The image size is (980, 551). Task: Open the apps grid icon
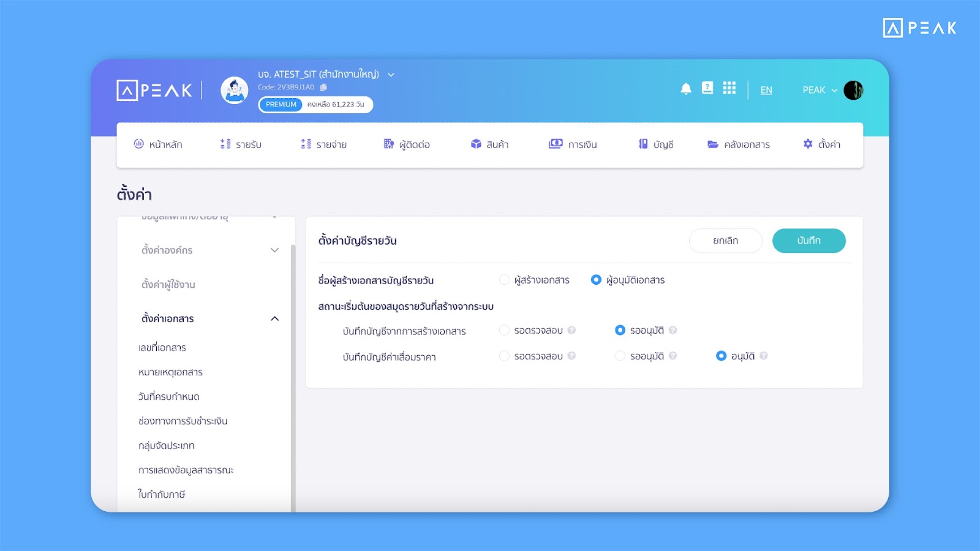click(x=729, y=88)
